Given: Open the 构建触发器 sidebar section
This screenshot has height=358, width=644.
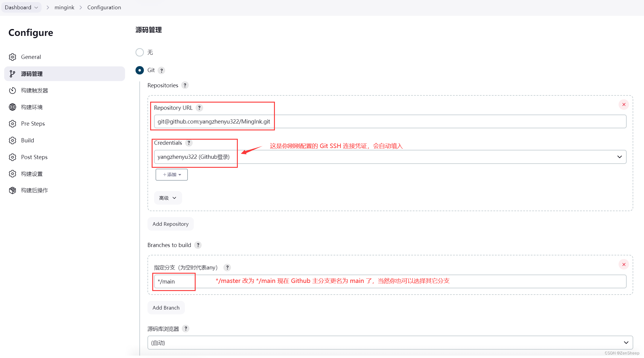Looking at the screenshot, I should pyautogui.click(x=34, y=91).
